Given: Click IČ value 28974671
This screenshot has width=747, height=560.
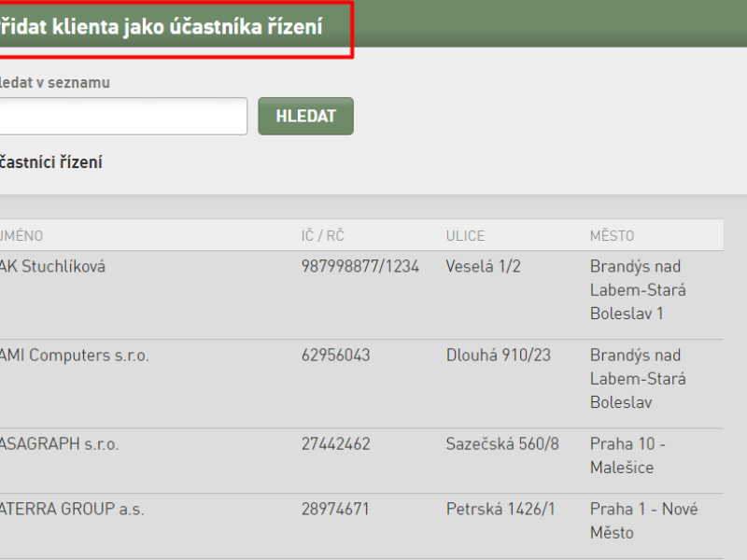Looking at the screenshot, I should [x=335, y=509].
